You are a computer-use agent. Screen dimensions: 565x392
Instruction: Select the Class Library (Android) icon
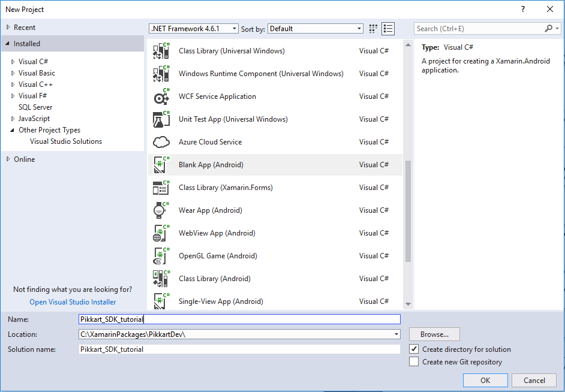(x=161, y=279)
